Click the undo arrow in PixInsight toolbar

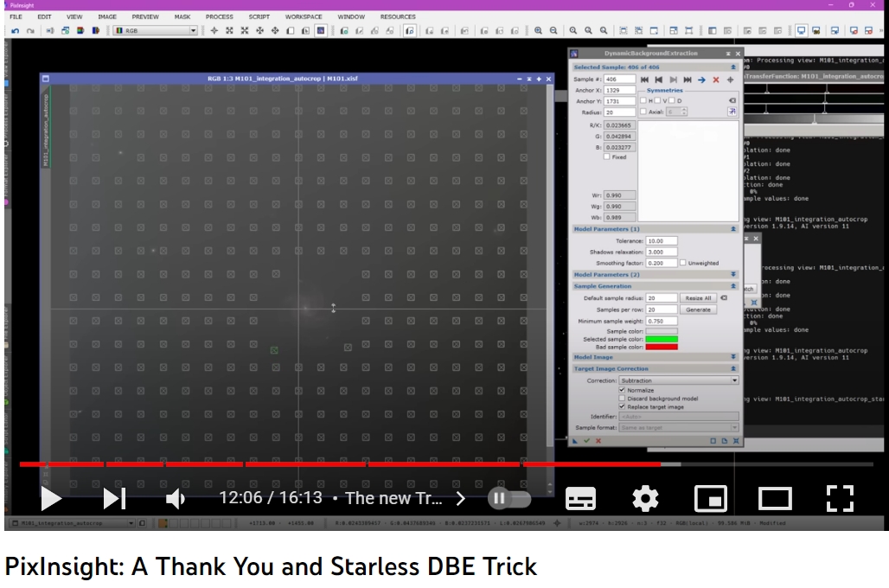16,30
